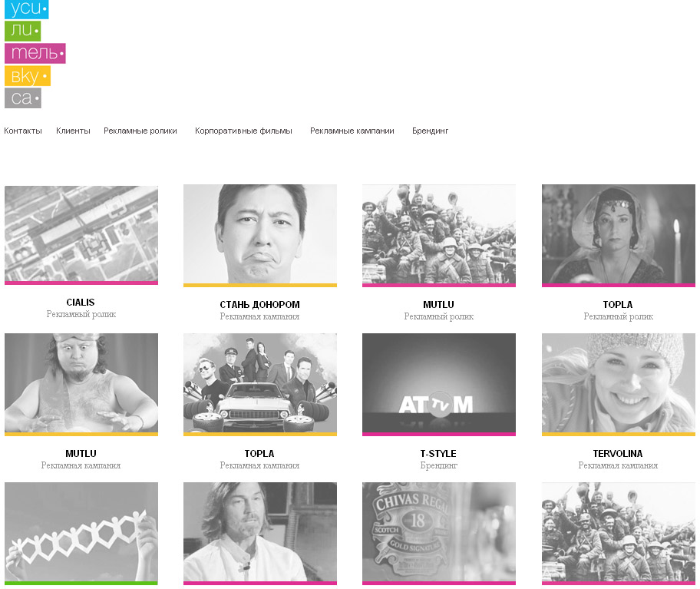Open the ATOM TV T-STYLE thumbnail
This screenshot has height=589, width=700.
click(439, 384)
